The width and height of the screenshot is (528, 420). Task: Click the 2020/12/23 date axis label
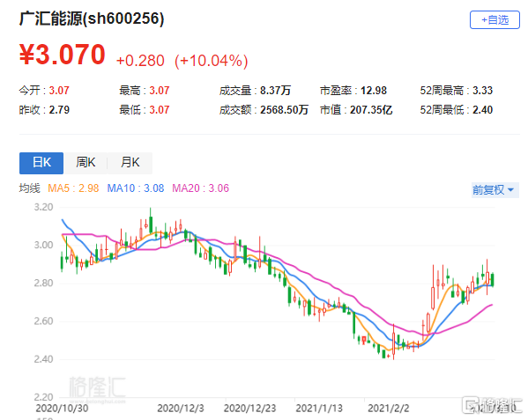pyautogui.click(x=249, y=409)
